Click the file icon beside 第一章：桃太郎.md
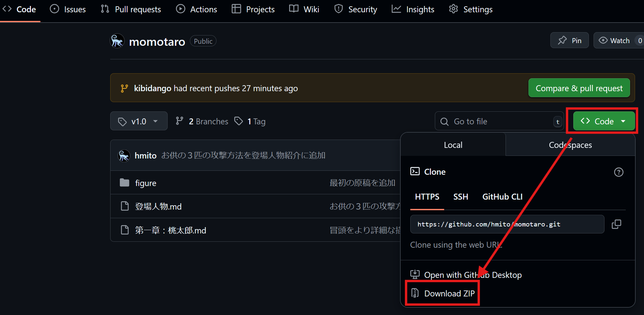 click(125, 230)
